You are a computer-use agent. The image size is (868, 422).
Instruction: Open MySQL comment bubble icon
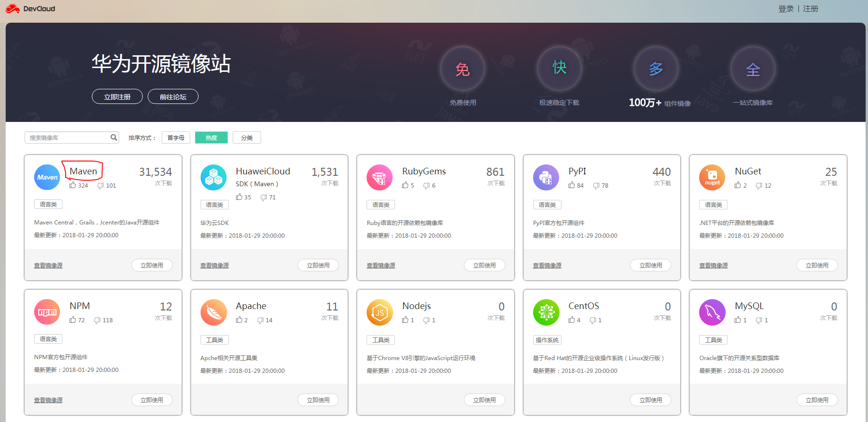[759, 320]
